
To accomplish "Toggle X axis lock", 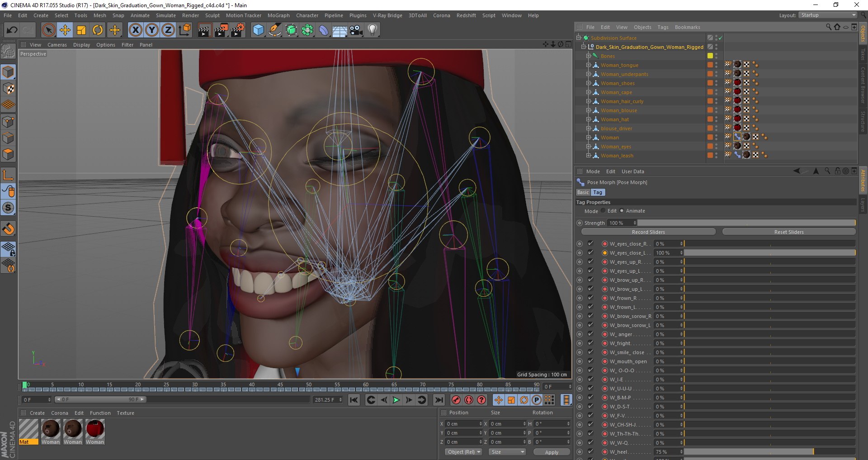I will tap(135, 30).
